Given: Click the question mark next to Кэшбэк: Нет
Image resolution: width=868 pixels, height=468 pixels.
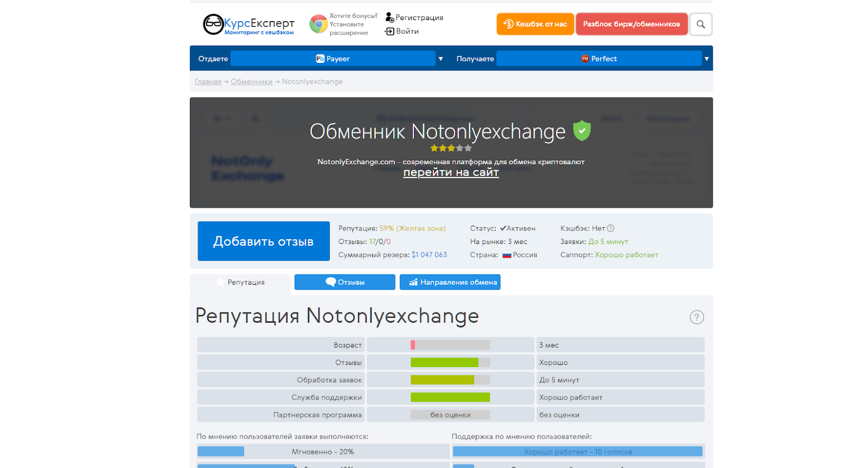Looking at the screenshot, I should click(x=610, y=228).
